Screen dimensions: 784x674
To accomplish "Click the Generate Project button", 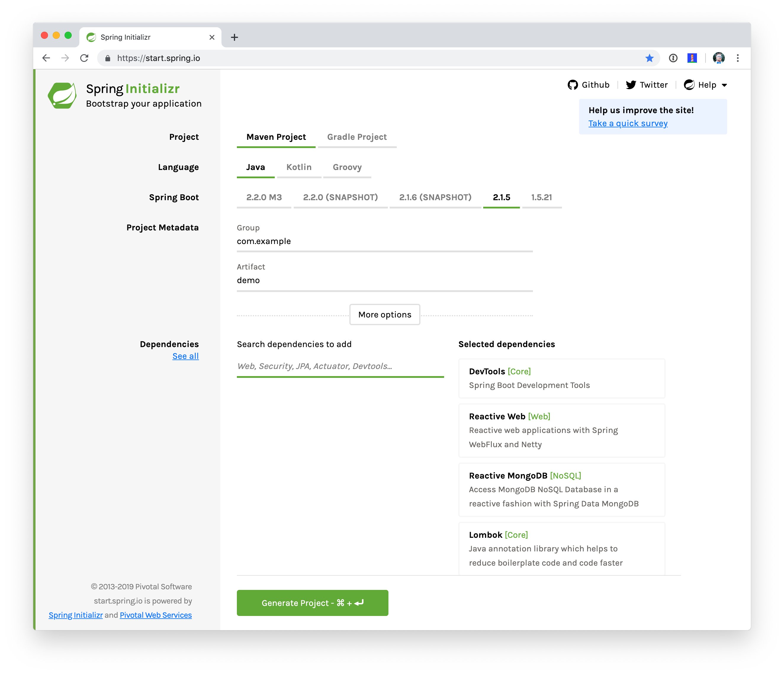I will (x=312, y=603).
